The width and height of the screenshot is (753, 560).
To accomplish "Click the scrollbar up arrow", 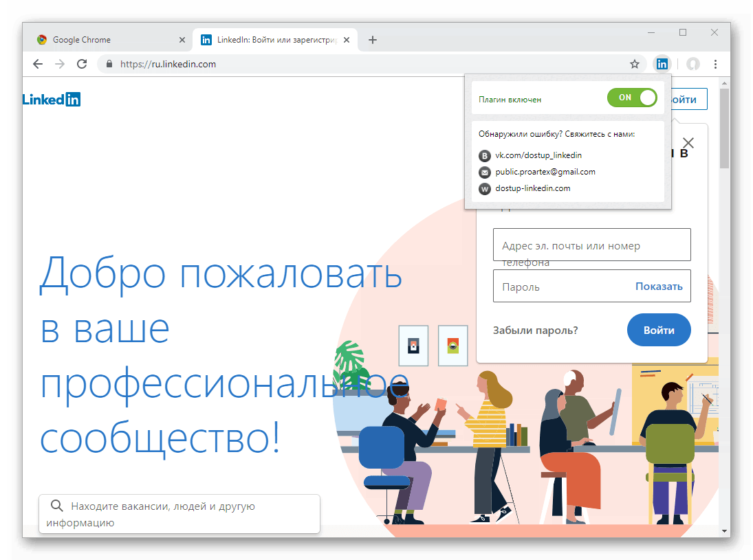I will [724, 84].
